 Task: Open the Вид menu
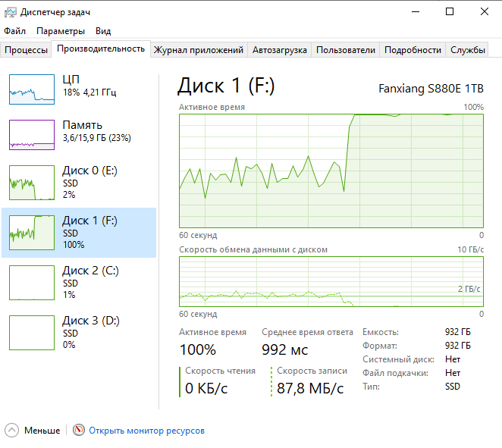point(103,31)
